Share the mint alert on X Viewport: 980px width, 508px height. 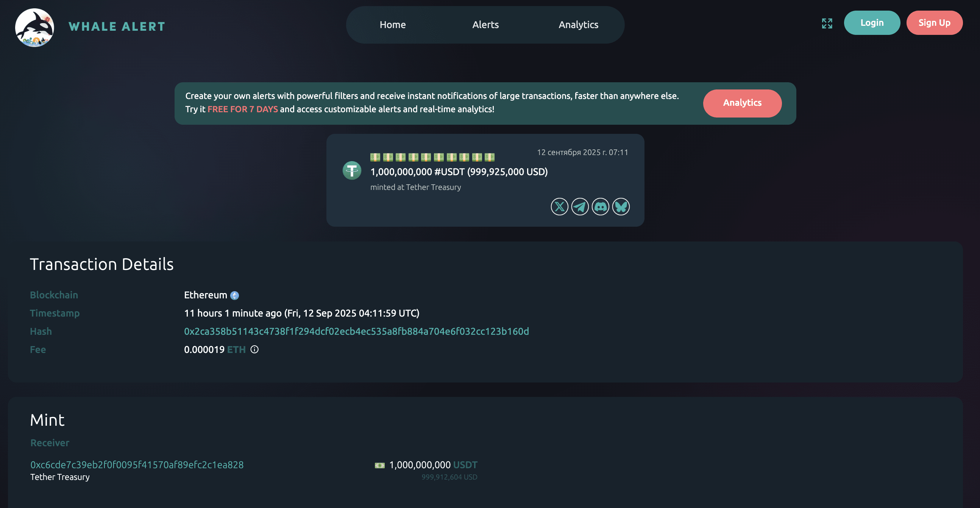pyautogui.click(x=559, y=206)
